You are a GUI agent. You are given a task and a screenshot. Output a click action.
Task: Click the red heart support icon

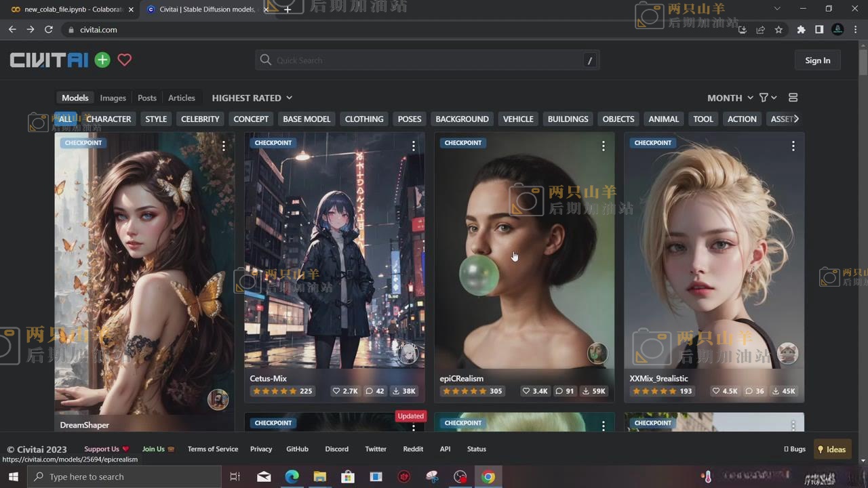coord(124,60)
